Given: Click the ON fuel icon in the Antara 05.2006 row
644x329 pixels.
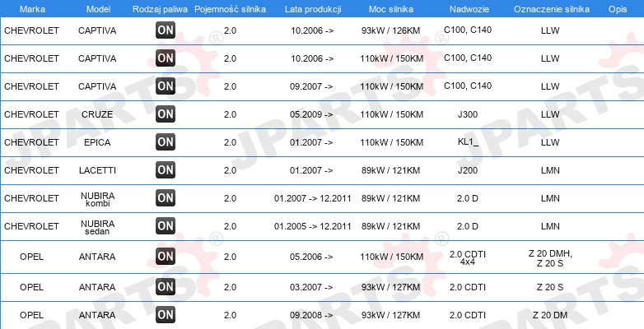Looking at the screenshot, I should tap(166, 256).
